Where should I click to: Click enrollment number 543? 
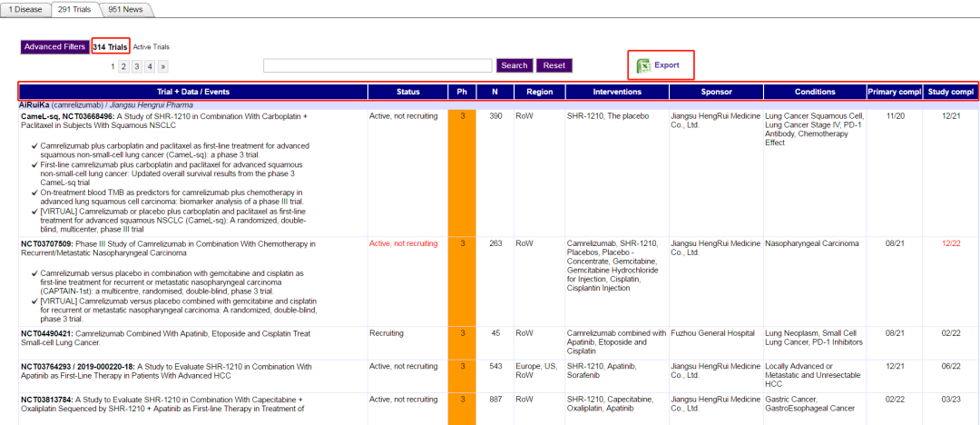[x=495, y=366]
